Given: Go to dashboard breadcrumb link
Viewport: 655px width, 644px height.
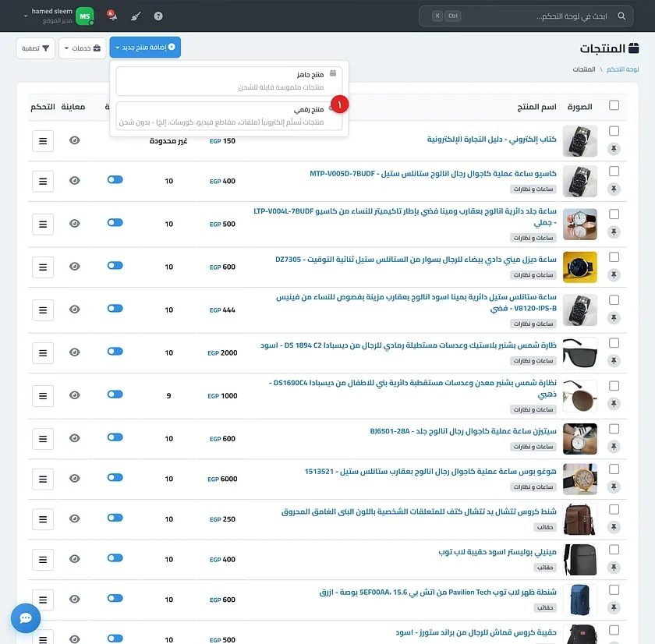Looking at the screenshot, I should tap(622, 69).
